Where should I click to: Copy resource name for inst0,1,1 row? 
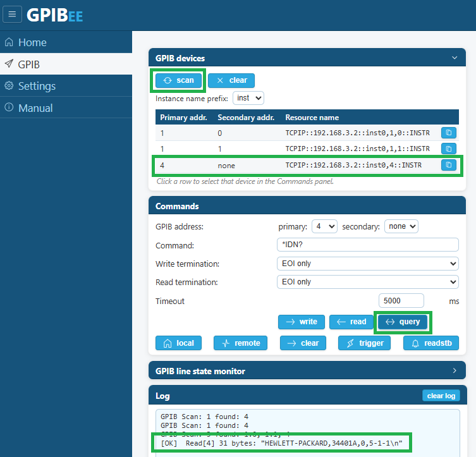pyautogui.click(x=448, y=149)
